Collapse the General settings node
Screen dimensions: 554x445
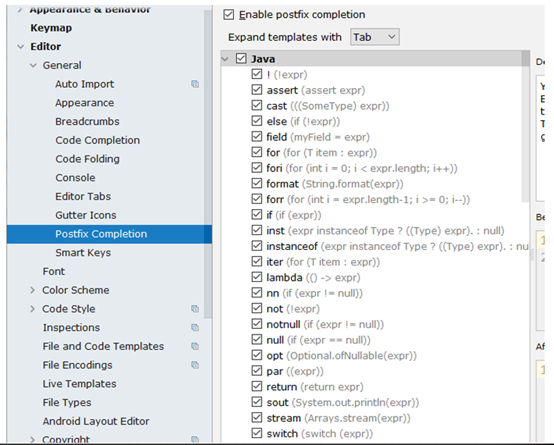pyautogui.click(x=33, y=65)
